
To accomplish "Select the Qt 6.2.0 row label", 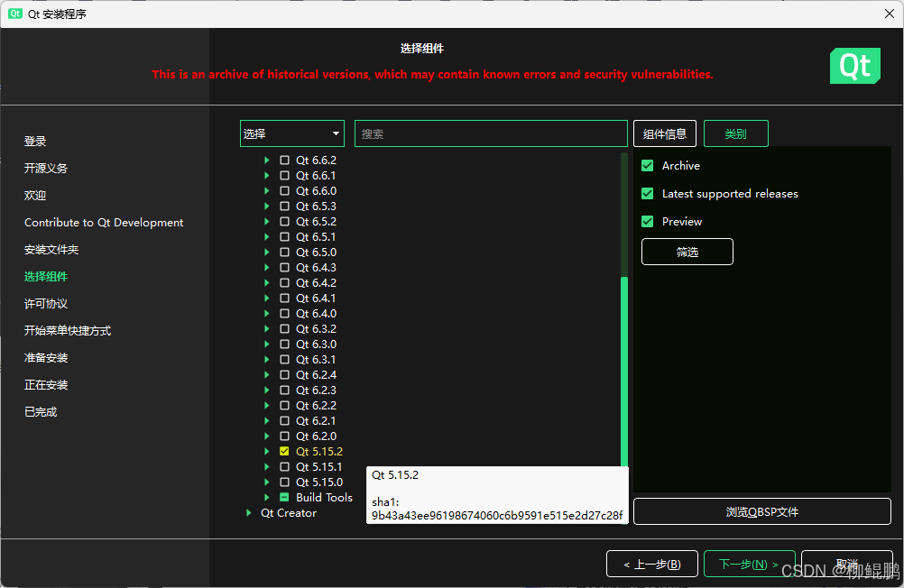I will coord(316,436).
